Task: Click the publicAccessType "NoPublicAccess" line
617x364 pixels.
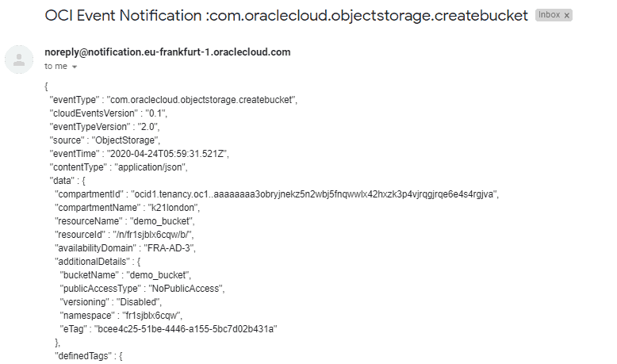Action: coord(143,289)
